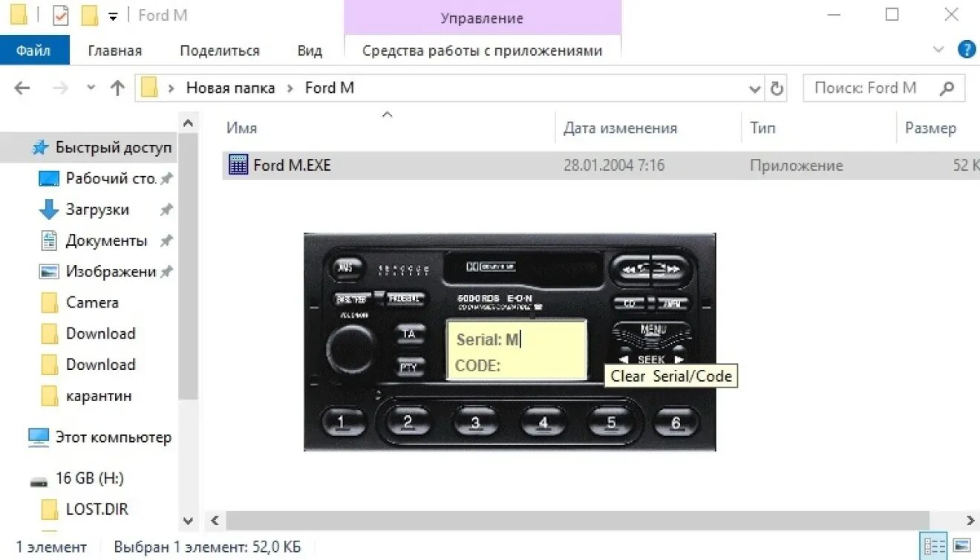Click the Ford M breadcrumb in address bar
The height and width of the screenshot is (560, 980).
point(330,88)
